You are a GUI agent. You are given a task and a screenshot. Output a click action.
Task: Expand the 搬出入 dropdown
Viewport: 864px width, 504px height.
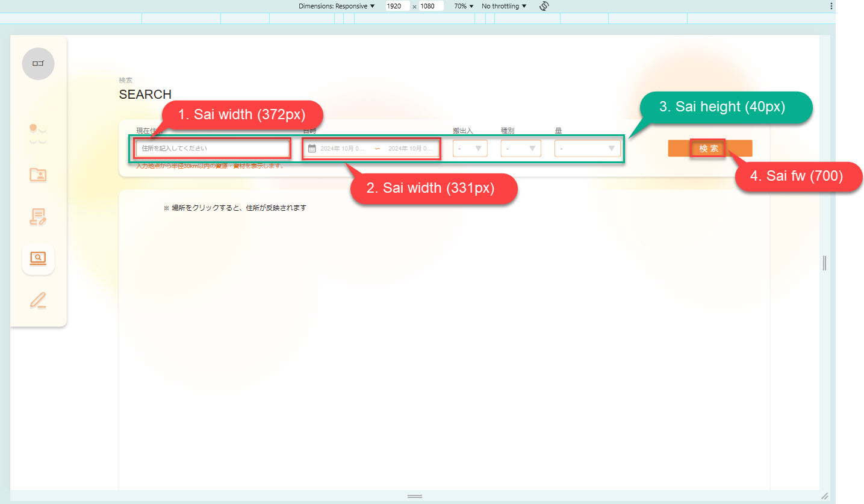pyautogui.click(x=470, y=149)
